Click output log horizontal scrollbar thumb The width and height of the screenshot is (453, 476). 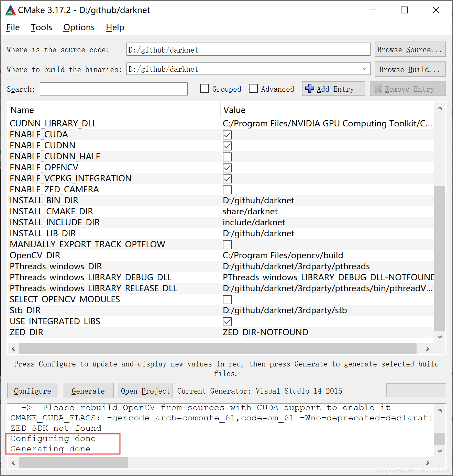[74, 463]
